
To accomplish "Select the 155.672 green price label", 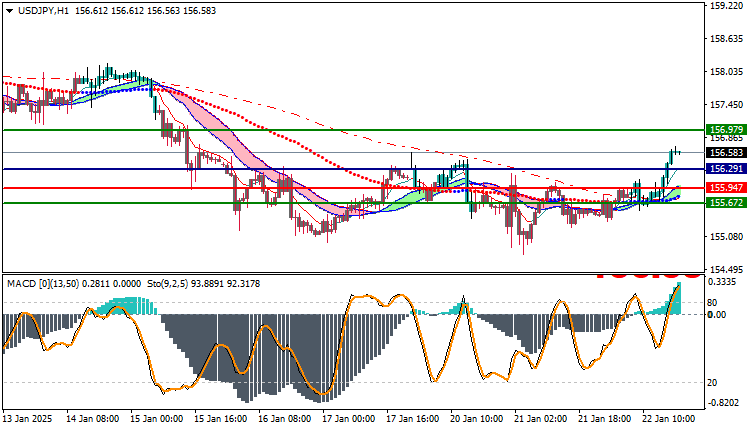I will 727,203.
